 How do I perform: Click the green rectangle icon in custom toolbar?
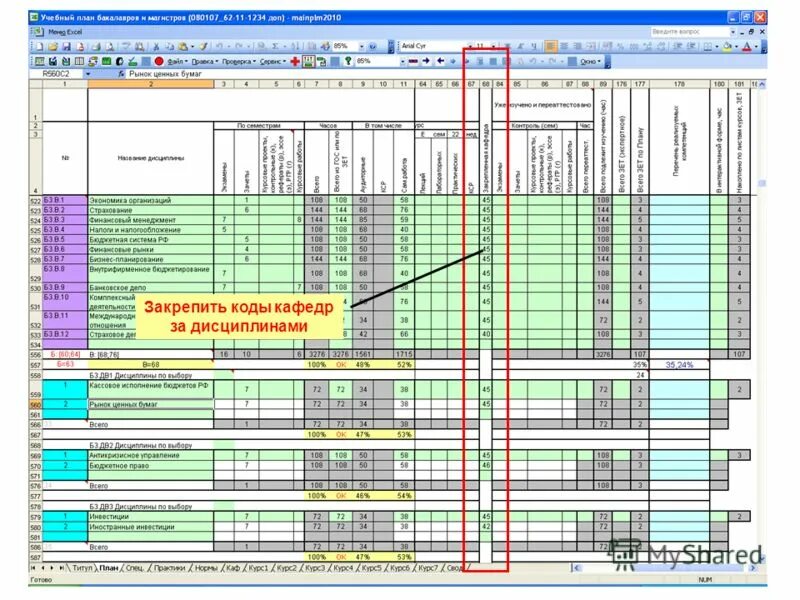[106, 61]
